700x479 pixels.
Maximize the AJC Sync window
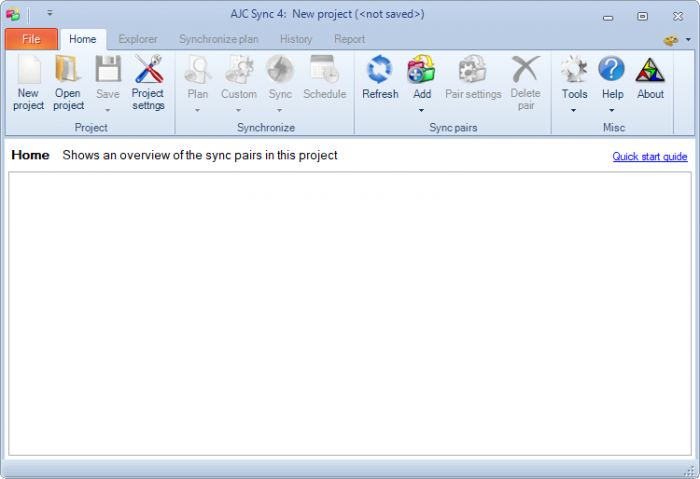pyautogui.click(x=642, y=17)
